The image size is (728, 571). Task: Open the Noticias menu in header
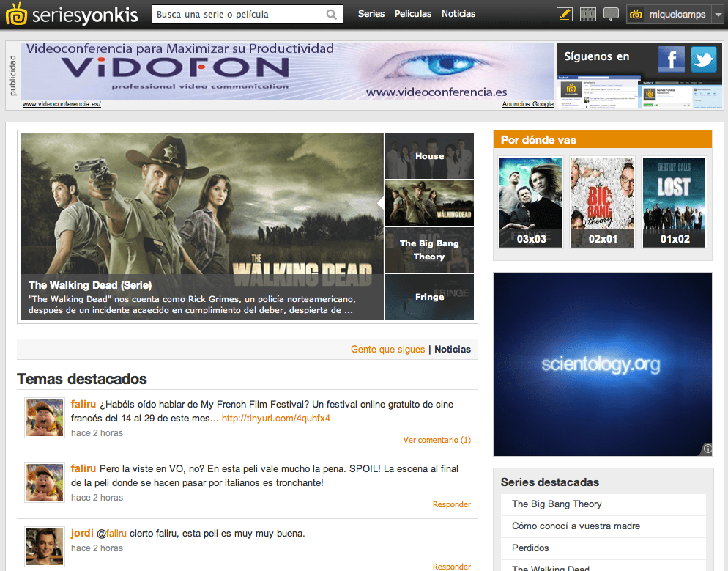click(458, 14)
